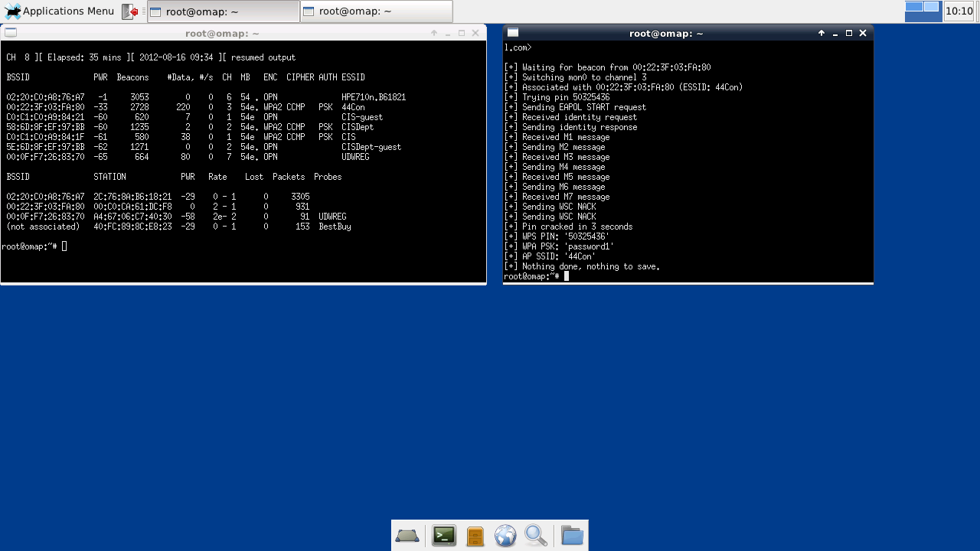Minimize the left airodump terminal window

pyautogui.click(x=448, y=34)
